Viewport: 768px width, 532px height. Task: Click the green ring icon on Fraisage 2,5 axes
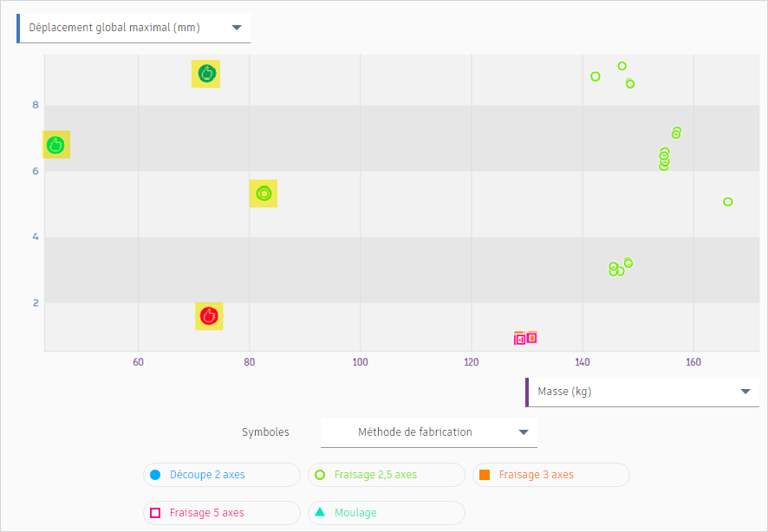click(x=321, y=475)
